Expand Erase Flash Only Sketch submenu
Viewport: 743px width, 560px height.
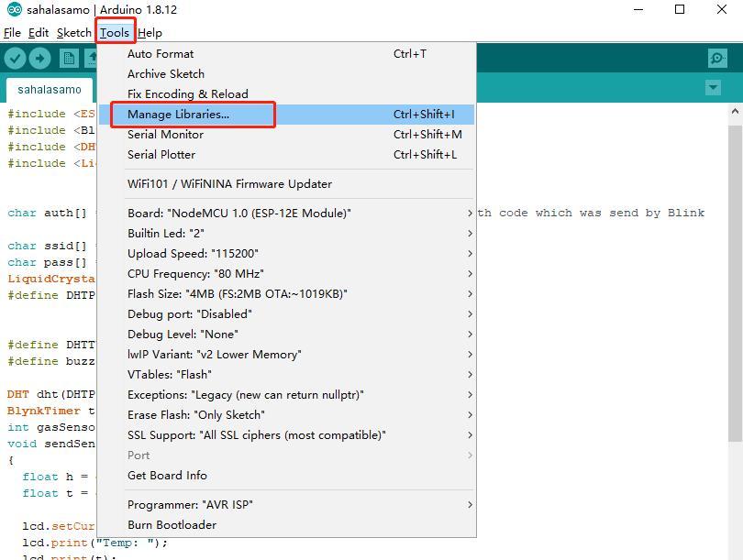tap(286, 414)
